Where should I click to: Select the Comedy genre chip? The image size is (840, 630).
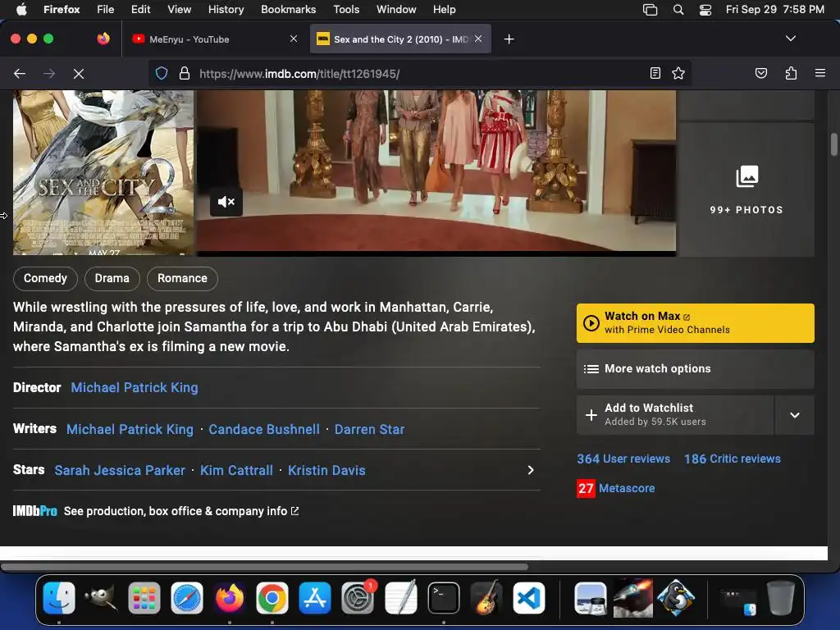(x=45, y=279)
